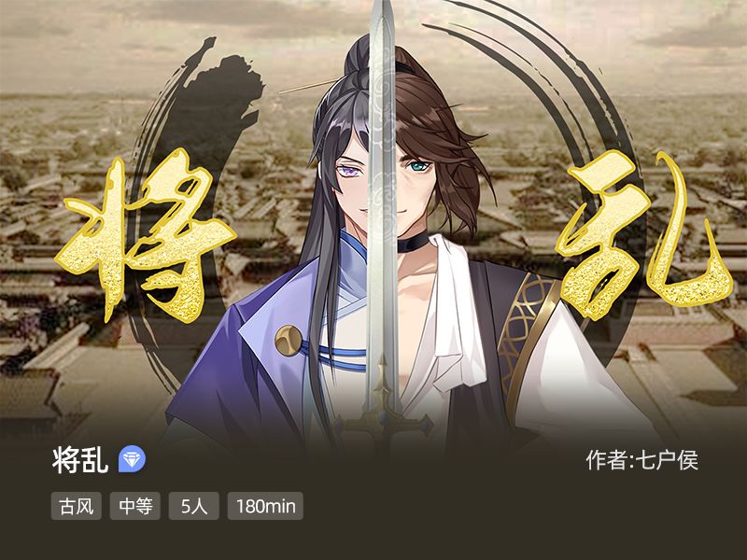Click the sword blade dividing the face
The height and width of the screenshot is (560, 747).
(x=383, y=190)
